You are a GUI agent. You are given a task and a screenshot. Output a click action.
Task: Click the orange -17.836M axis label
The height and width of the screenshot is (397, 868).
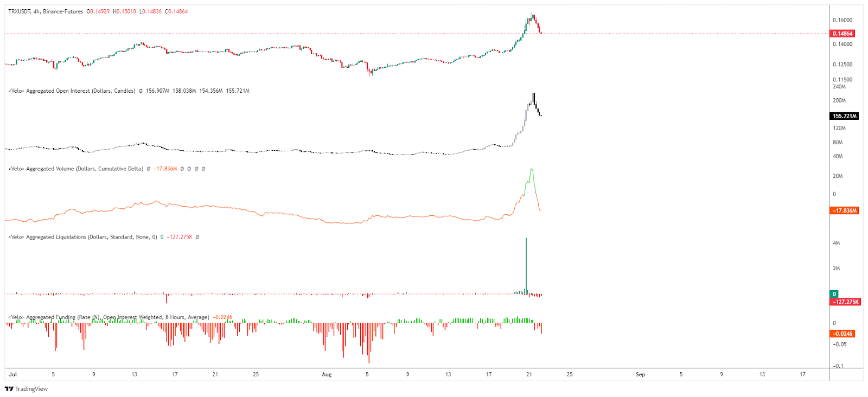[845, 210]
